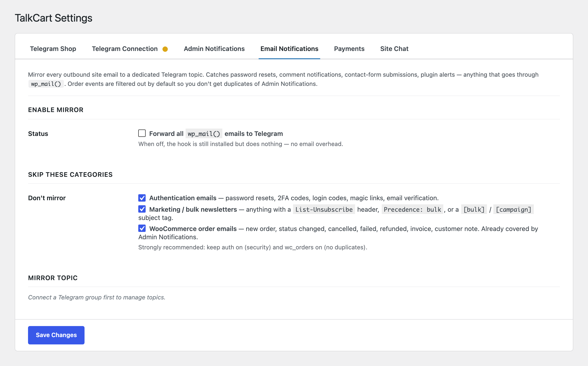
Task: Click the 'Authentication emails' bold label
Action: pyautogui.click(x=183, y=198)
